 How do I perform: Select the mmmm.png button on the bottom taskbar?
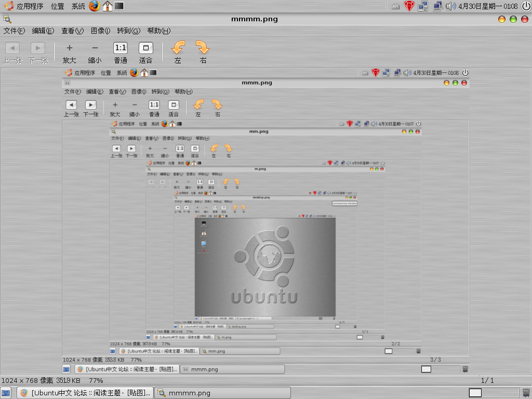pyautogui.click(x=222, y=393)
